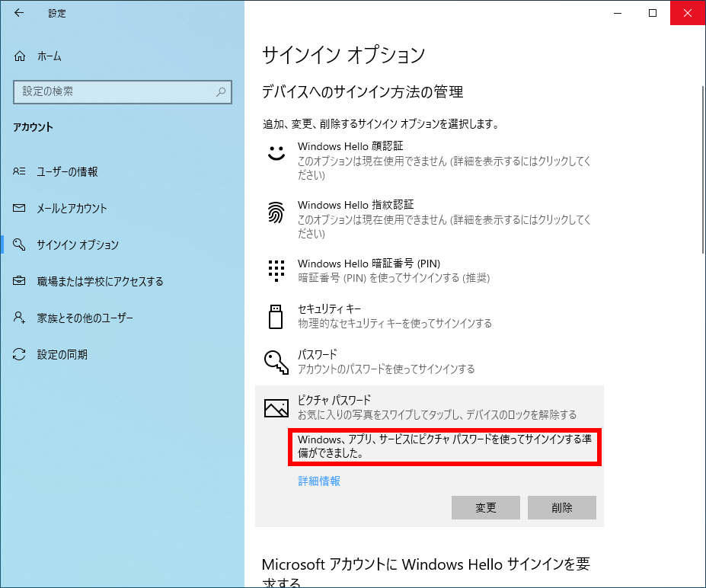Click the ユーザーの情報 person icon

point(19,171)
